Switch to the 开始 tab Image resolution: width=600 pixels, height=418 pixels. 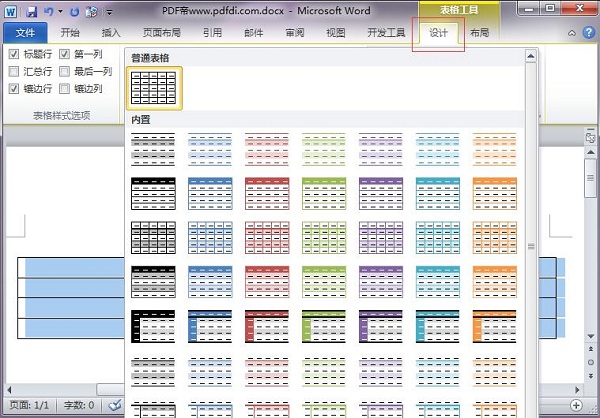click(70, 33)
